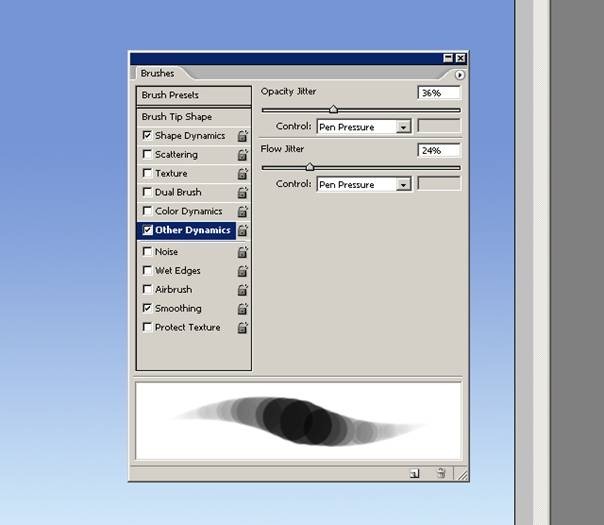Enable the Scattering checkbox

point(148,155)
